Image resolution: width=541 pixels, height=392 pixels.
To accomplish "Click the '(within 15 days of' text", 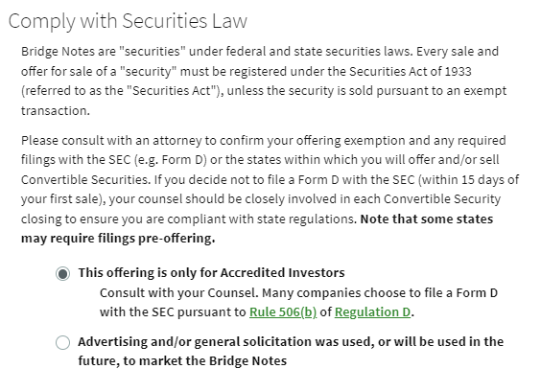I will 468,179.
